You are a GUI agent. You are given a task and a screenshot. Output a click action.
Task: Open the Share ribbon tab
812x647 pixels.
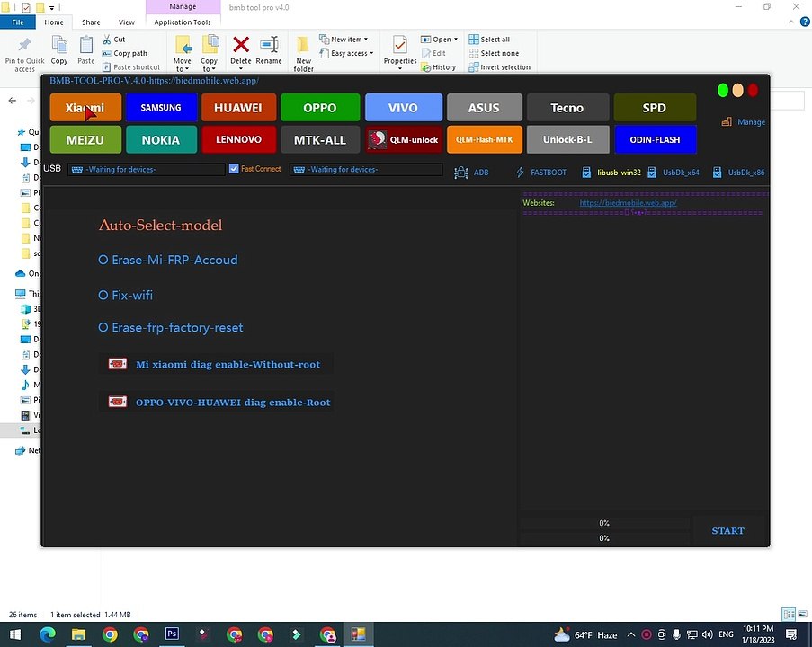[91, 22]
